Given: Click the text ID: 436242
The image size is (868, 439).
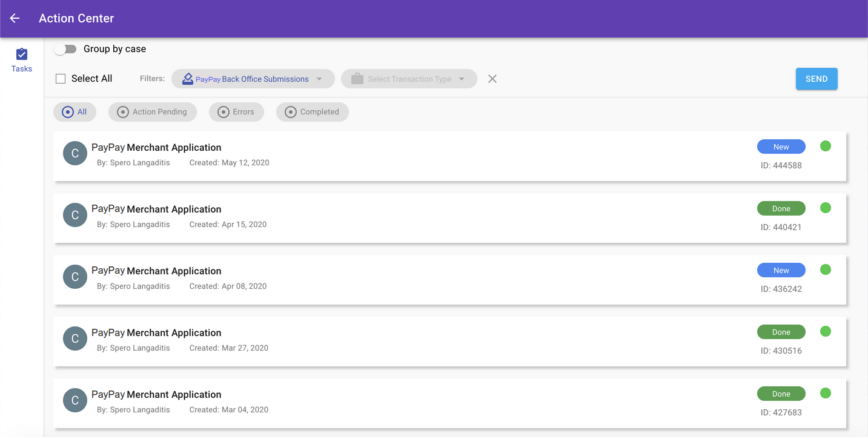Looking at the screenshot, I should click(781, 289).
